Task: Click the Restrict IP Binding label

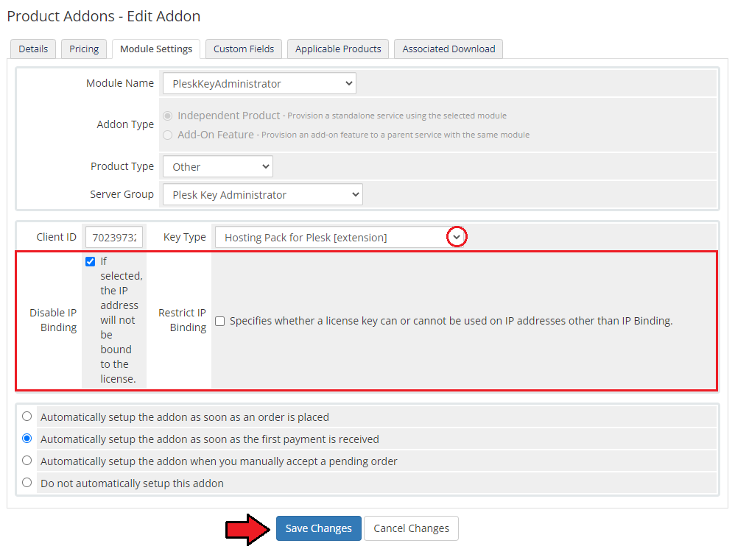Action: tap(183, 320)
